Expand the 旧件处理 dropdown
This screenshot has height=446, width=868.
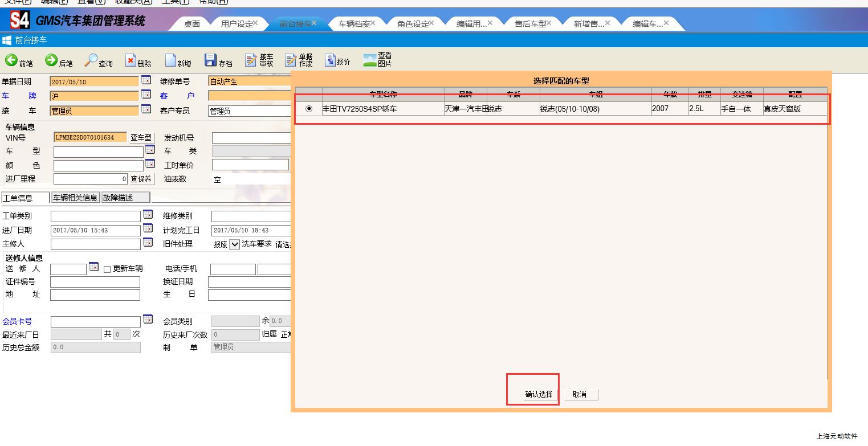234,244
